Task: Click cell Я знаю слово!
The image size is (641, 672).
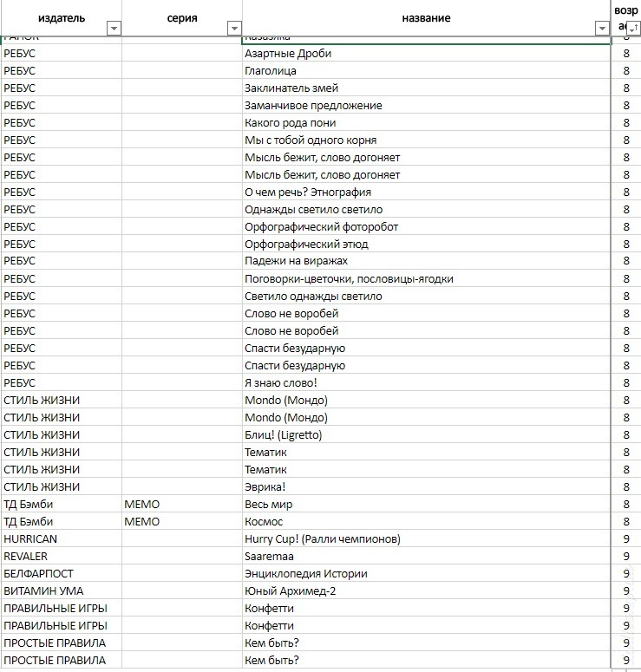Action: 426,382
